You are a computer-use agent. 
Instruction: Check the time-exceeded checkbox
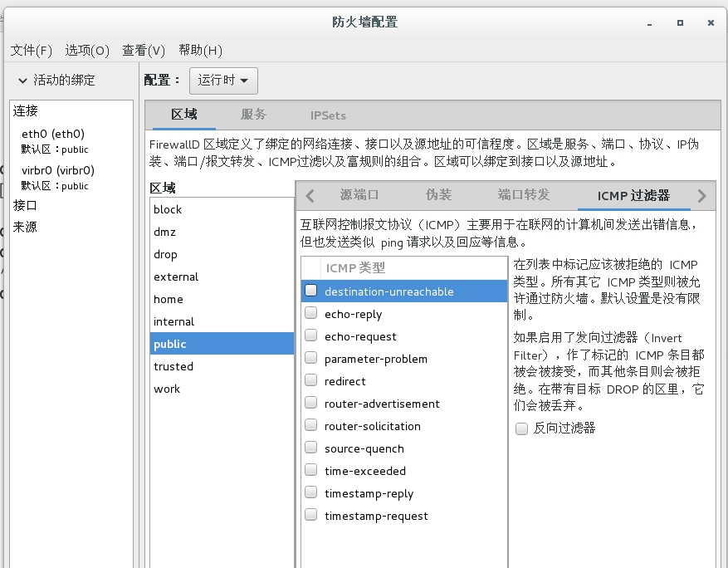pyautogui.click(x=310, y=470)
